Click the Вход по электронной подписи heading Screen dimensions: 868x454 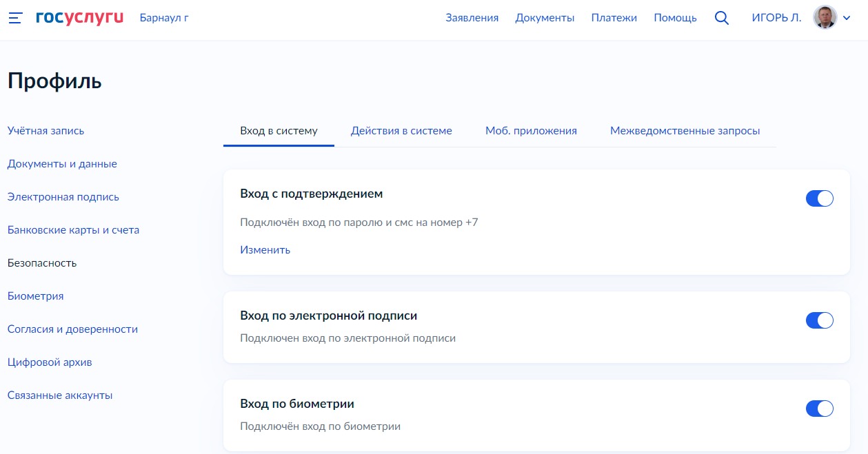tap(329, 316)
